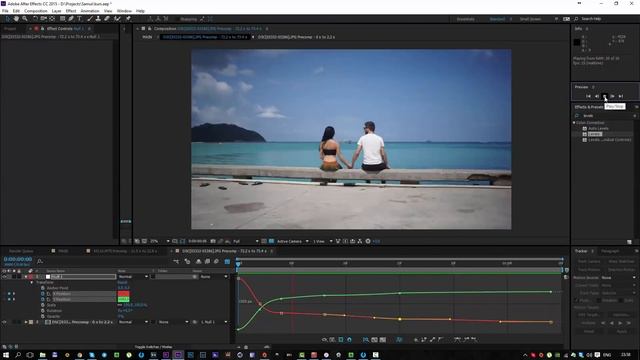
Task: Select the Pen tool
Action: point(71,19)
